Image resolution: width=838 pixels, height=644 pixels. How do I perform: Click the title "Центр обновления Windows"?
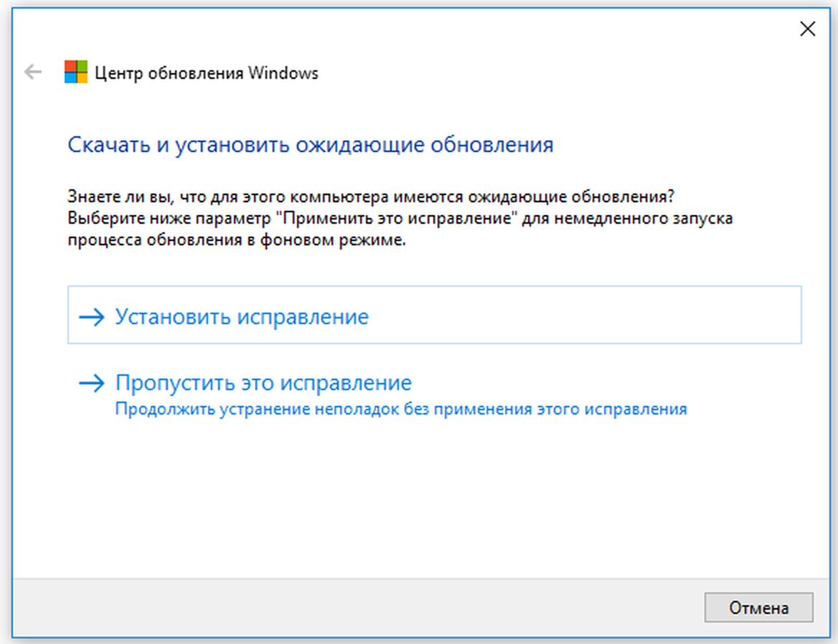click(207, 72)
